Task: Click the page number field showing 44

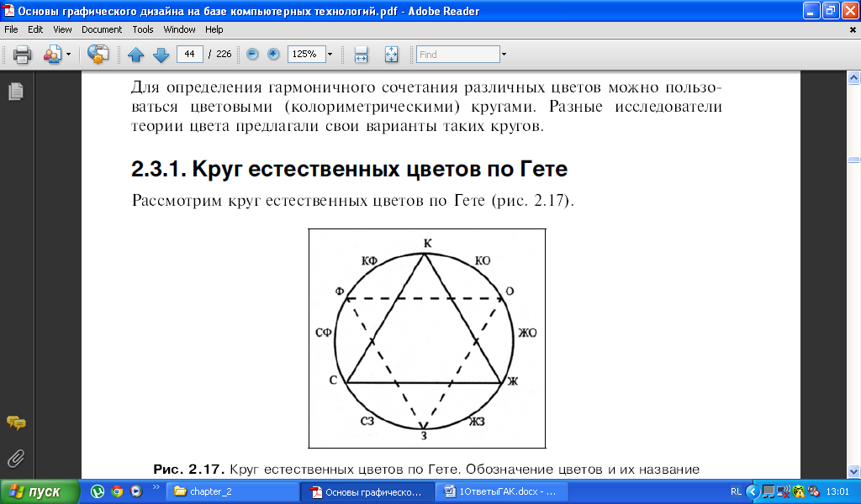Action: tap(190, 54)
